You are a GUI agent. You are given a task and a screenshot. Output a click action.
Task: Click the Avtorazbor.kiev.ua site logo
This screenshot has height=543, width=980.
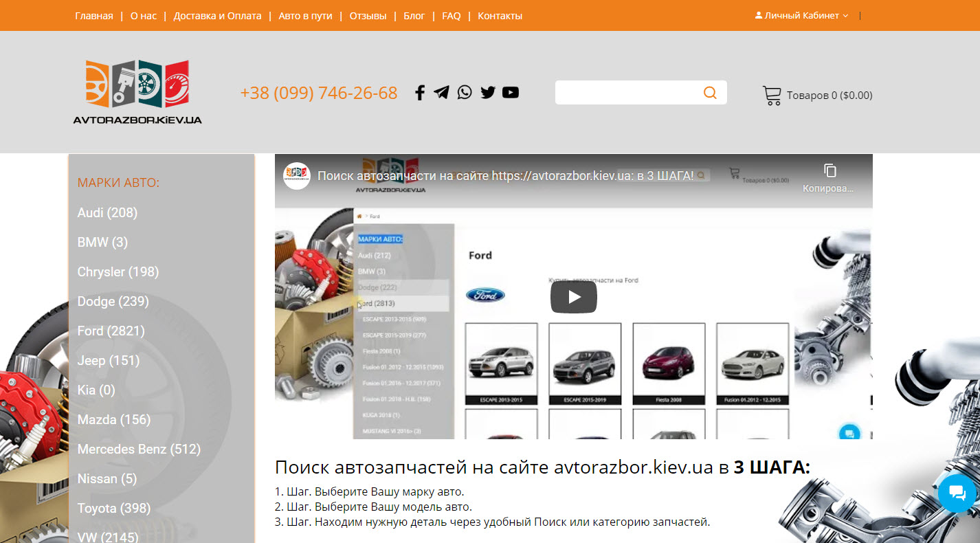pyautogui.click(x=137, y=92)
